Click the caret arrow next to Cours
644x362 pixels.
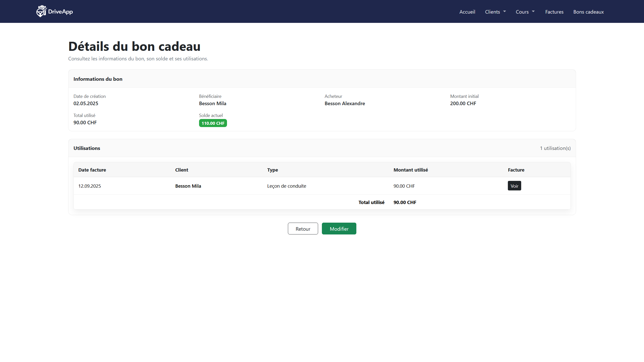click(x=533, y=11)
